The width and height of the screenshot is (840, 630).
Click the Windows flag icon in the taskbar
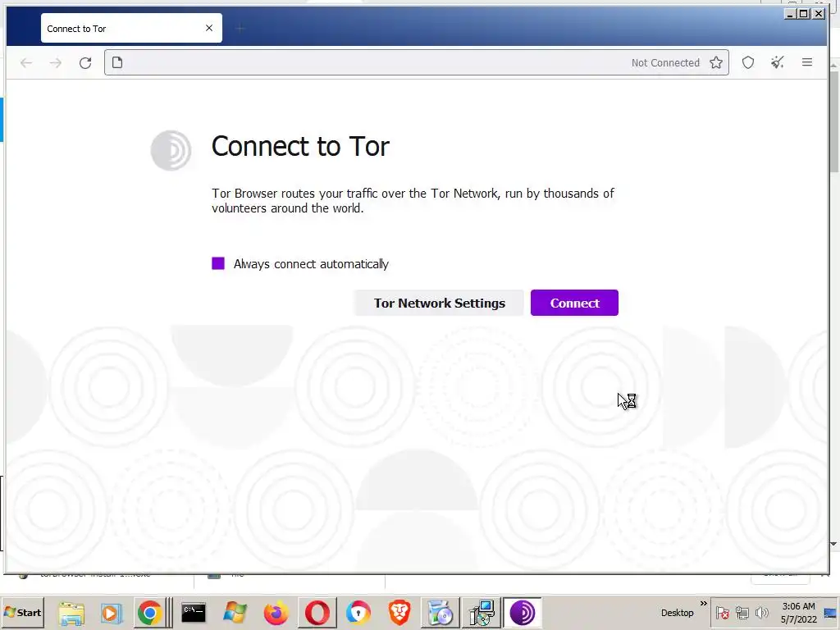[235, 613]
